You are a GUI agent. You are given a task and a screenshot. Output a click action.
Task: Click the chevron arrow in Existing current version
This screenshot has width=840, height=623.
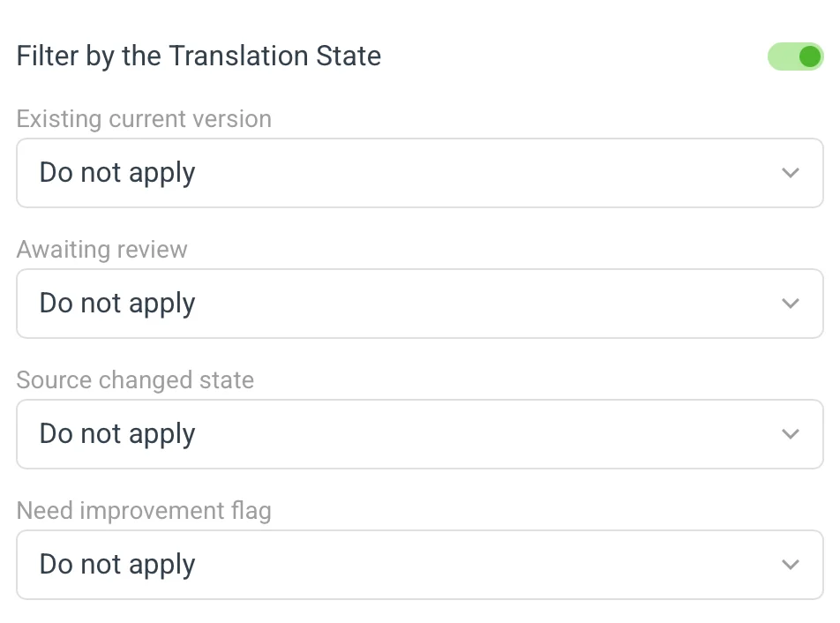(x=791, y=173)
